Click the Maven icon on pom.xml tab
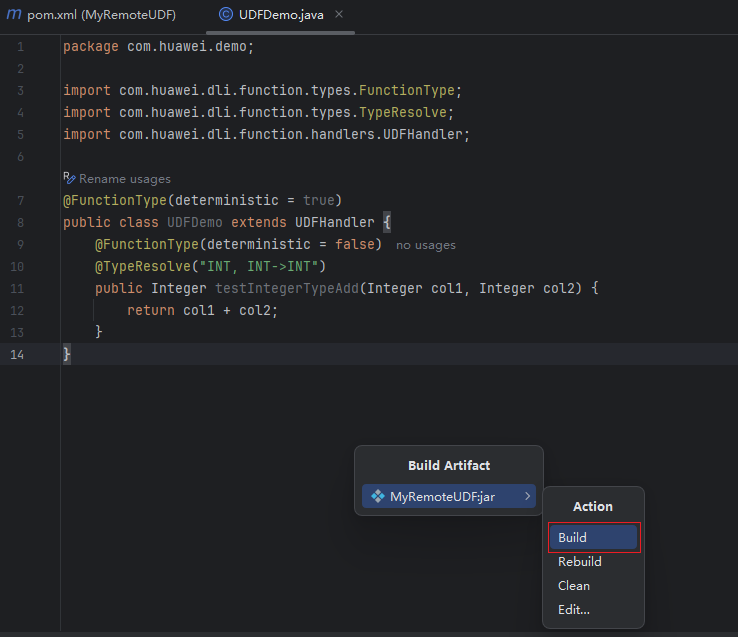The image size is (738, 637). [x=14, y=15]
